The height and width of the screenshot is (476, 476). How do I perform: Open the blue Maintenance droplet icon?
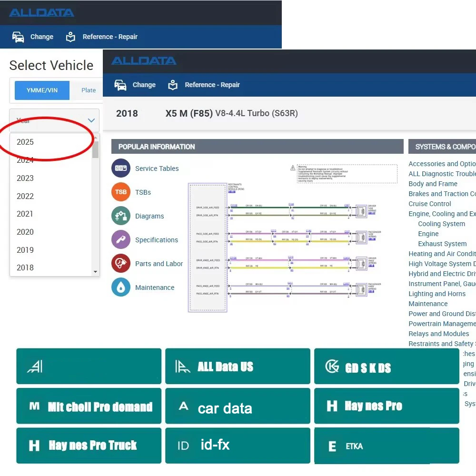pos(121,287)
